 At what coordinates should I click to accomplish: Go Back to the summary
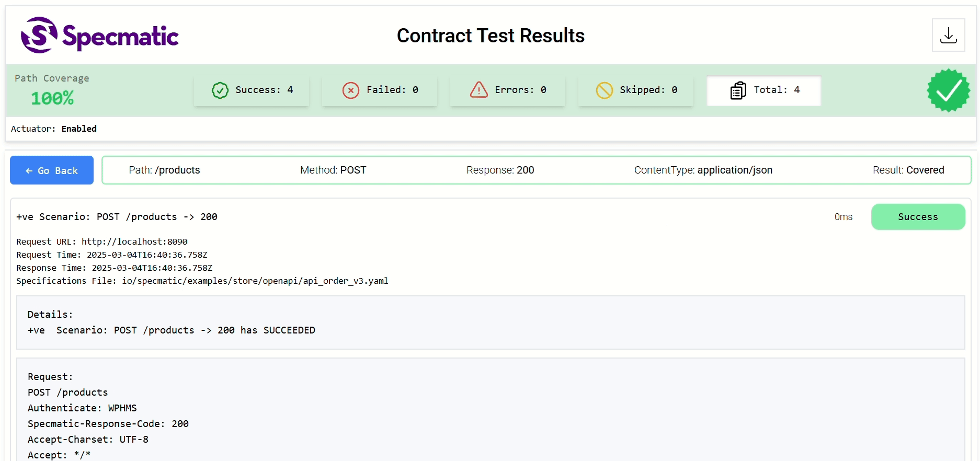coord(52,170)
